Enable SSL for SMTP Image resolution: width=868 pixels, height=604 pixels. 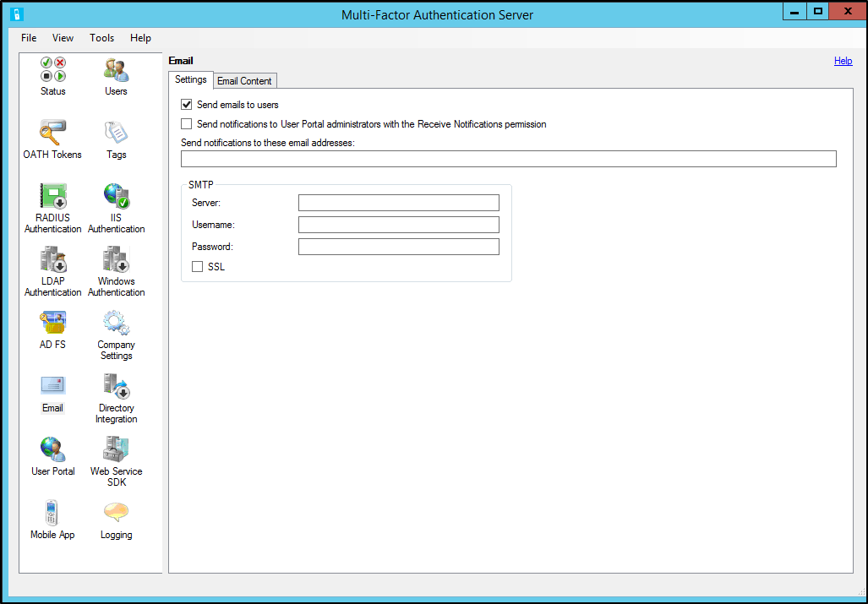(199, 266)
